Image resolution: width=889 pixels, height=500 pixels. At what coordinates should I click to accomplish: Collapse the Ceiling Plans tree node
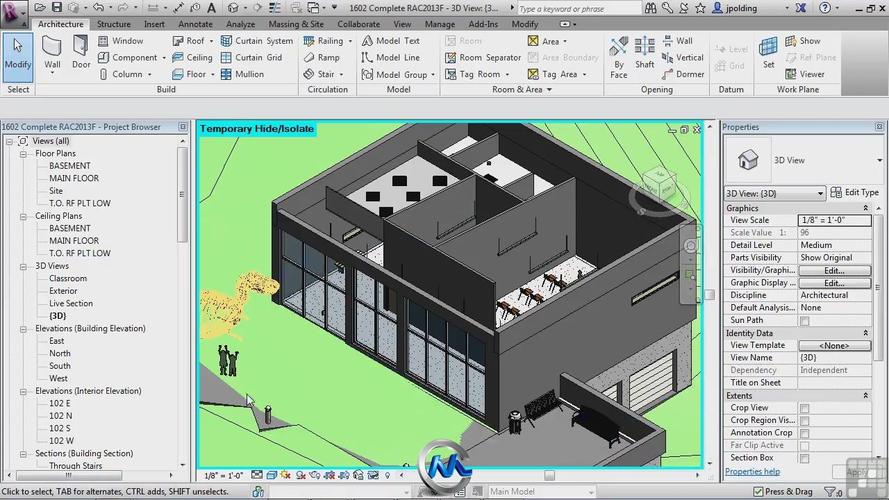pyautogui.click(x=23, y=216)
